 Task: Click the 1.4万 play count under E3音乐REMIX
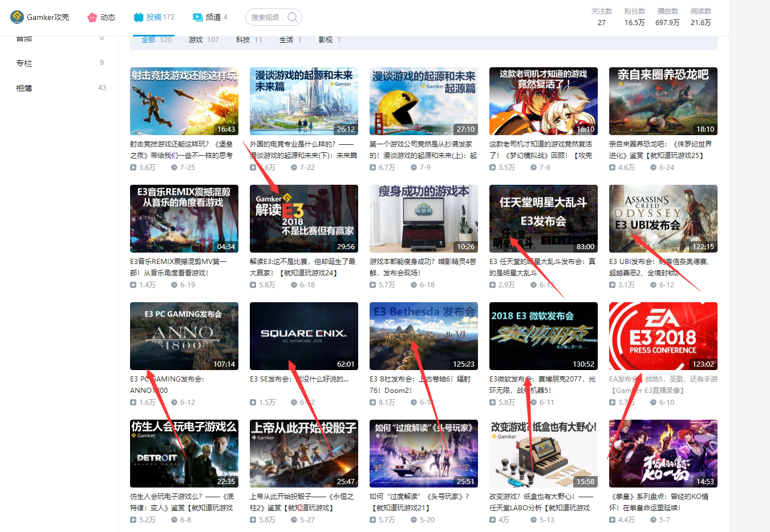point(143,285)
